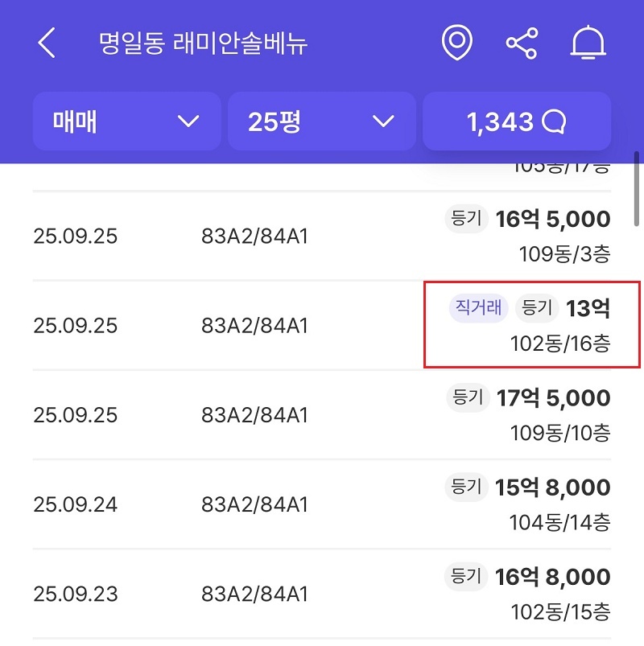644x646 pixels.
Task: Select the 16억 5,000 price entry
Action: (x=553, y=219)
